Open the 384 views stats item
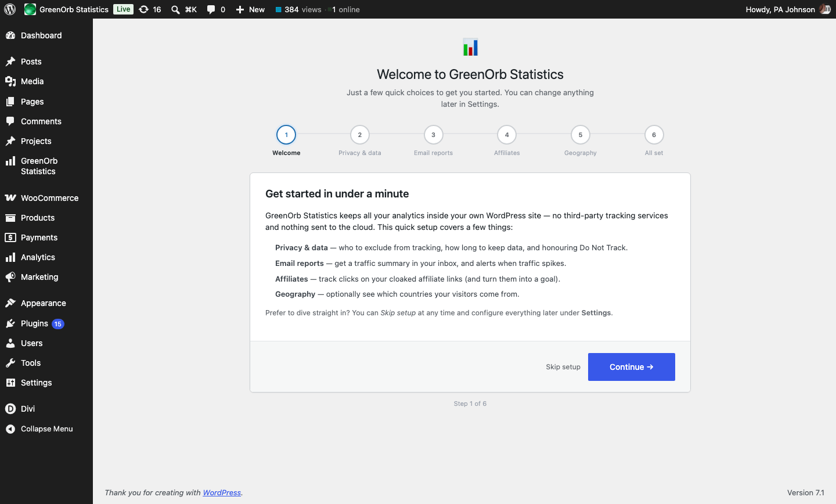The height and width of the screenshot is (504, 836). 298,9
